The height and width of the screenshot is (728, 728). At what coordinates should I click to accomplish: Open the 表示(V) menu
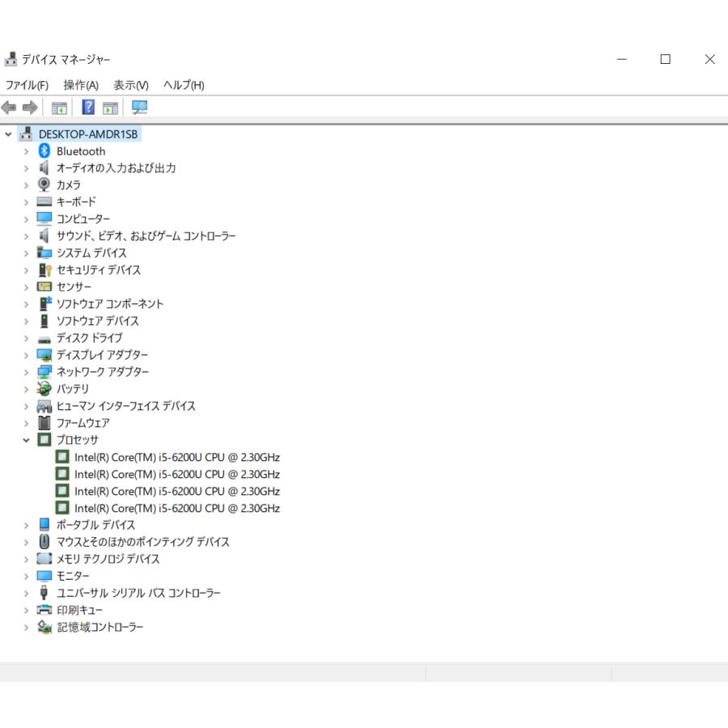point(131,85)
